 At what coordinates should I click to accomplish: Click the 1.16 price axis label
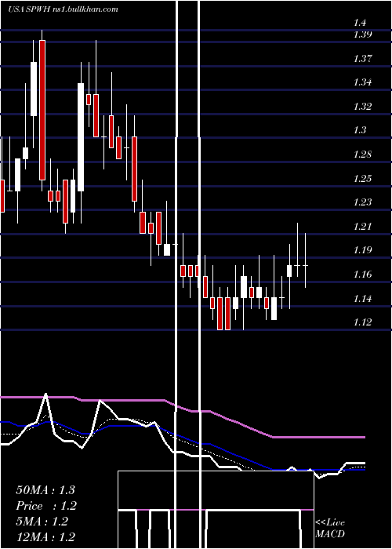[x=362, y=274]
